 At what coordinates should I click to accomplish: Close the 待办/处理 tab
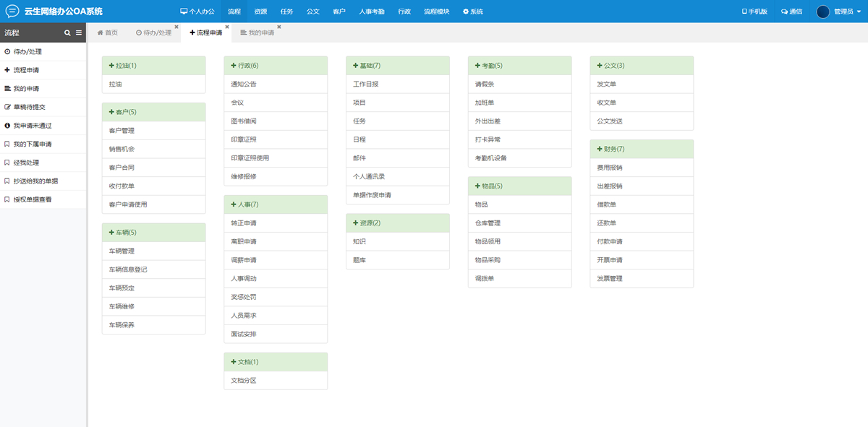[x=176, y=27]
